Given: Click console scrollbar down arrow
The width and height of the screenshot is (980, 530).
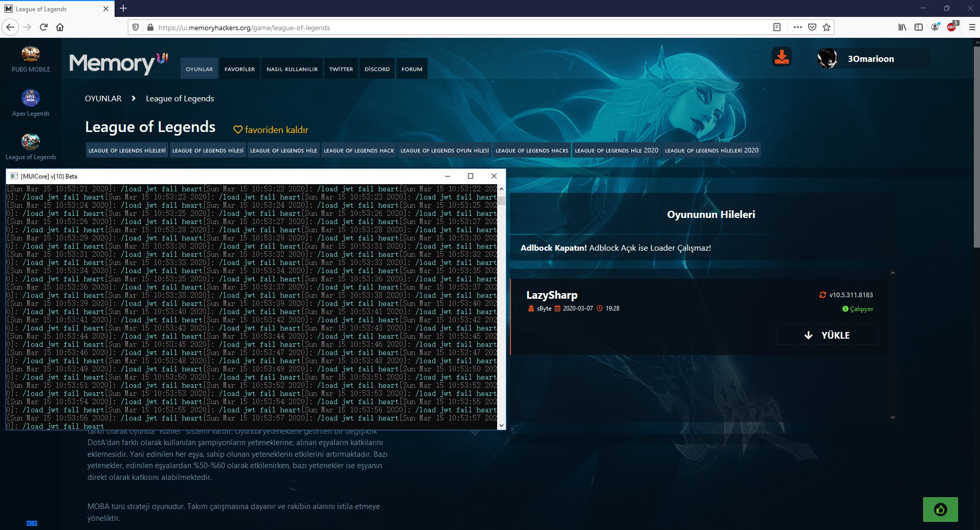Looking at the screenshot, I should click(x=501, y=425).
